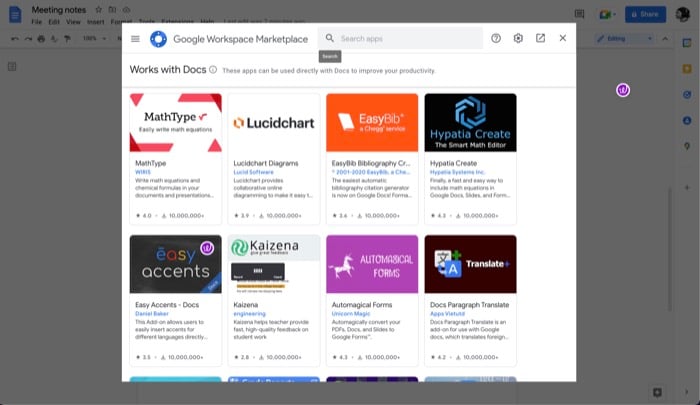Click the search magnifier icon

click(x=329, y=38)
